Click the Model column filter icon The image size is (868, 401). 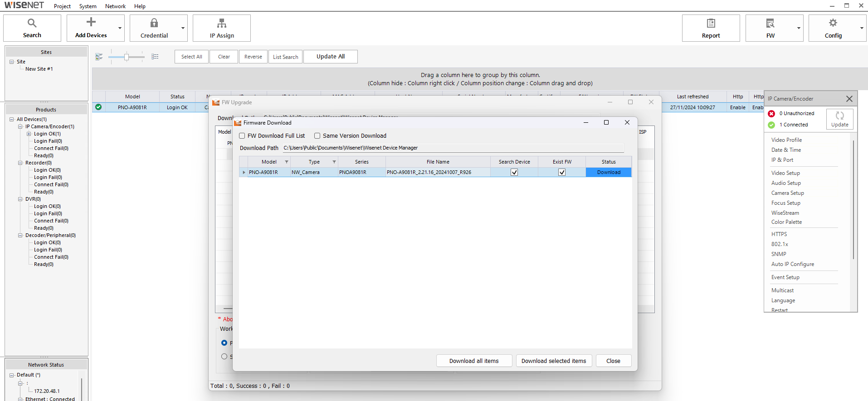pos(287,162)
